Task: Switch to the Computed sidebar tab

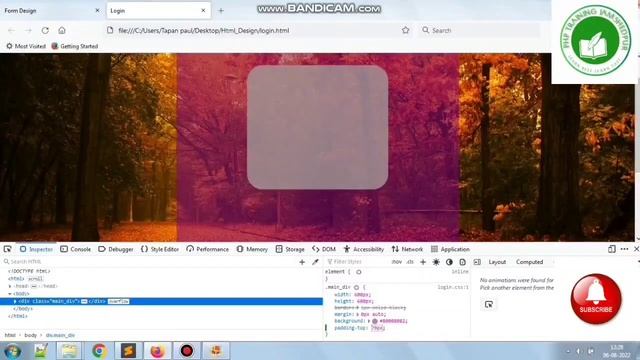Action: (x=529, y=262)
